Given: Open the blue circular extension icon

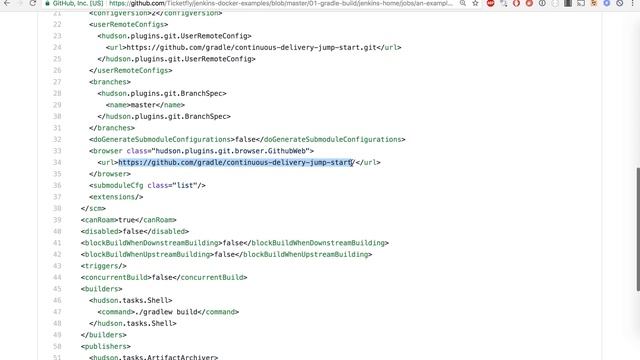Looking at the screenshot, I should click(x=607, y=3).
